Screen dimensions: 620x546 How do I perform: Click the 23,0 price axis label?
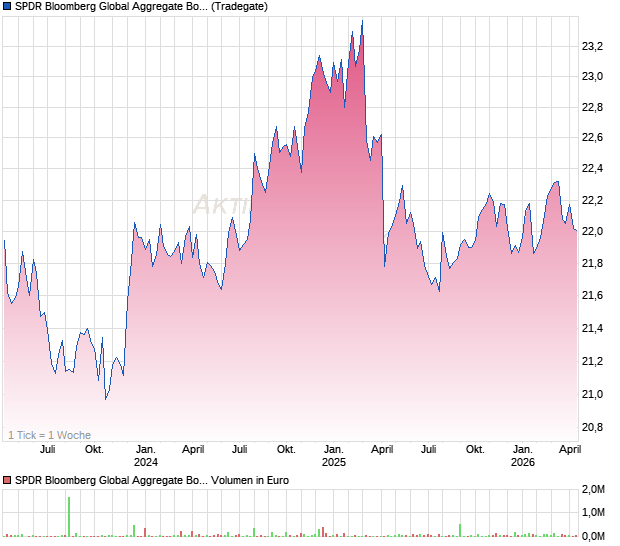pyautogui.click(x=592, y=76)
